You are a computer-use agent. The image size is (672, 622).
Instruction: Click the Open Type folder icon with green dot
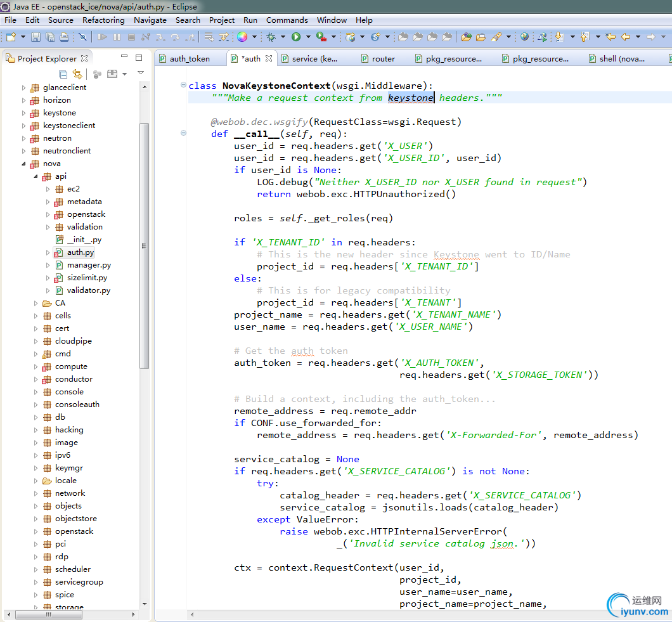[467, 37]
